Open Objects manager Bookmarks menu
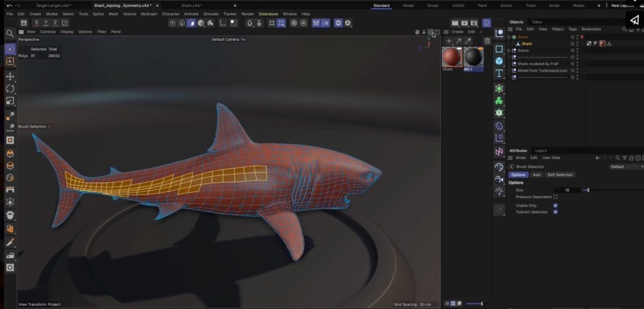 click(x=591, y=29)
